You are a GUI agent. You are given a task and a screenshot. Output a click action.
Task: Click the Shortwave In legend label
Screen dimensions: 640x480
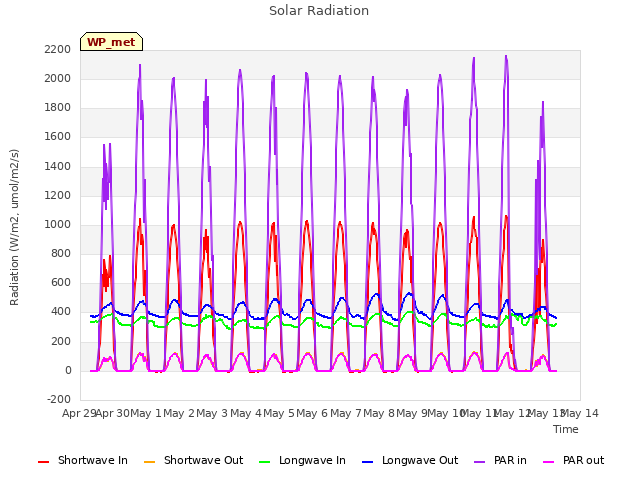click(x=93, y=460)
